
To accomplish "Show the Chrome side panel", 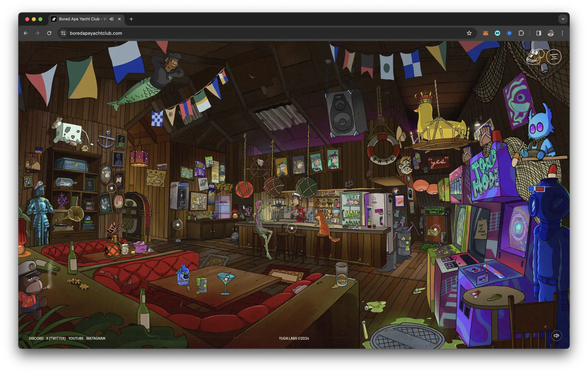I will click(539, 33).
